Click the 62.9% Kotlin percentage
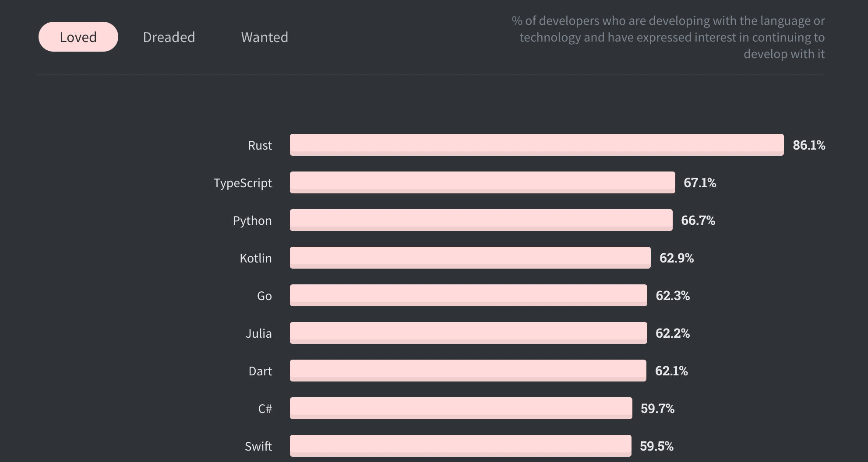The width and height of the screenshot is (868, 462). pos(677,258)
